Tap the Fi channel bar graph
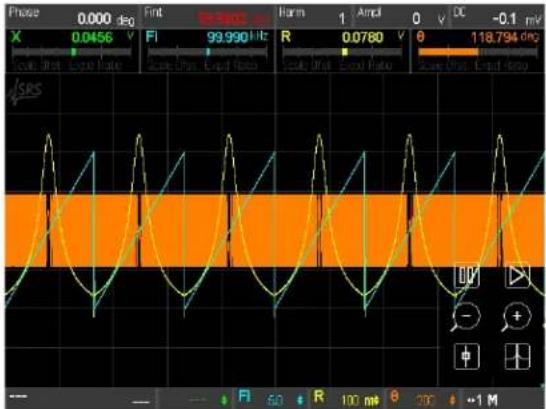Screen dimensions: 546x409 click(x=207, y=52)
